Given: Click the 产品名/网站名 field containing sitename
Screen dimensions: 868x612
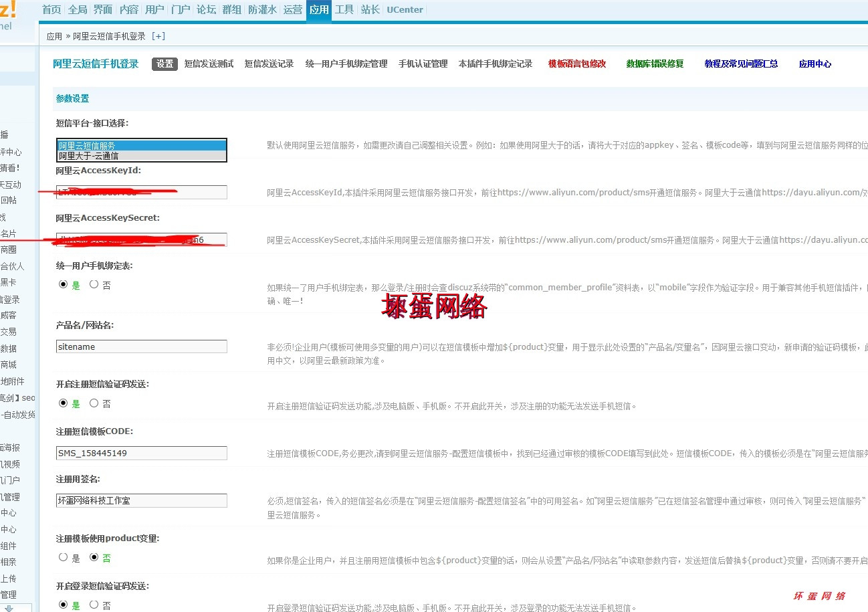Looking at the screenshot, I should [x=142, y=346].
